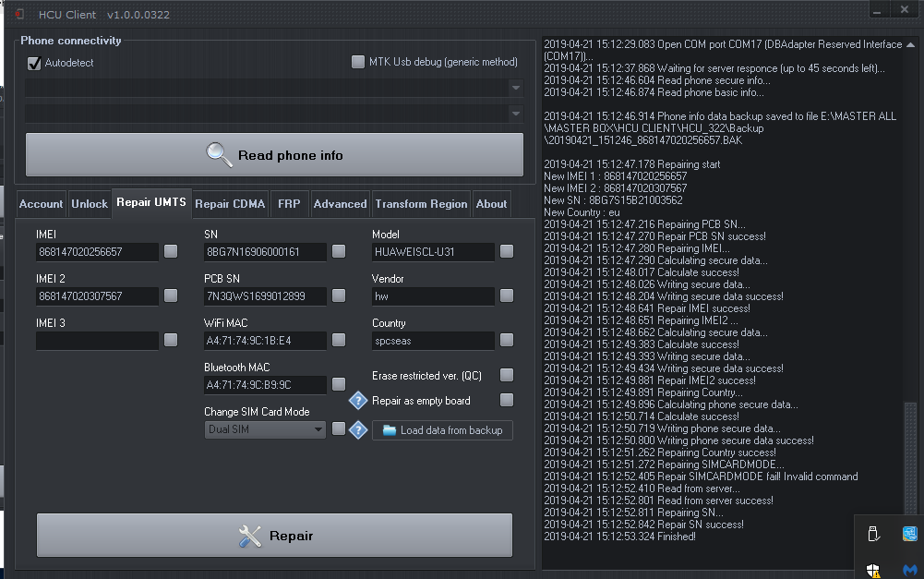The height and width of the screenshot is (579, 924).
Task: Expand the first phone connectivity dropdown
Action: click(516, 88)
